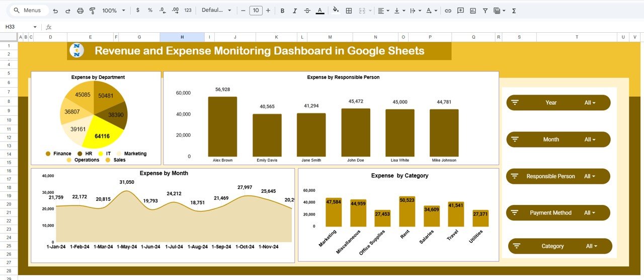This screenshot has width=644, height=280.
Task: Open the Month slicer dropdown
Action: [590, 139]
